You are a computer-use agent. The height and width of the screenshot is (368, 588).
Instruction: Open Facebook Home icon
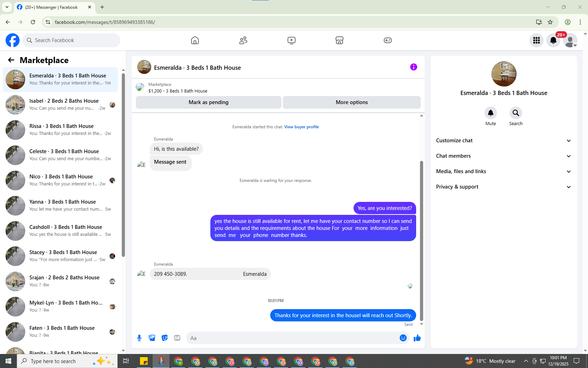pyautogui.click(x=195, y=40)
